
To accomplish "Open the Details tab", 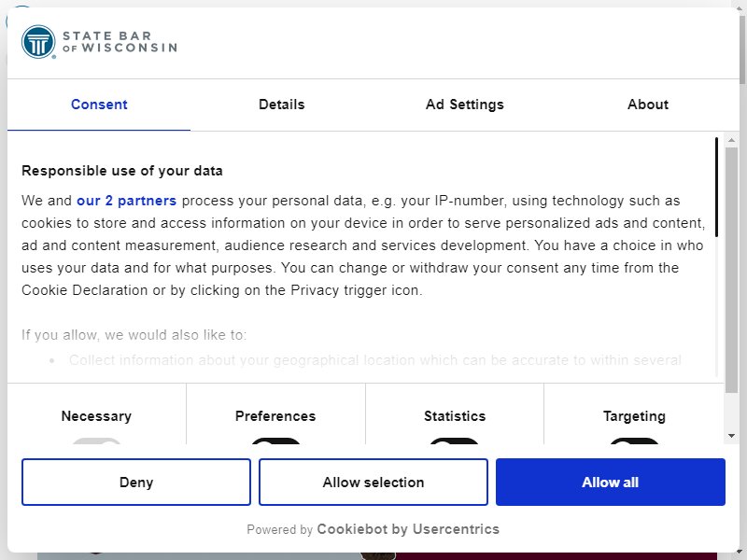I will pos(282,105).
